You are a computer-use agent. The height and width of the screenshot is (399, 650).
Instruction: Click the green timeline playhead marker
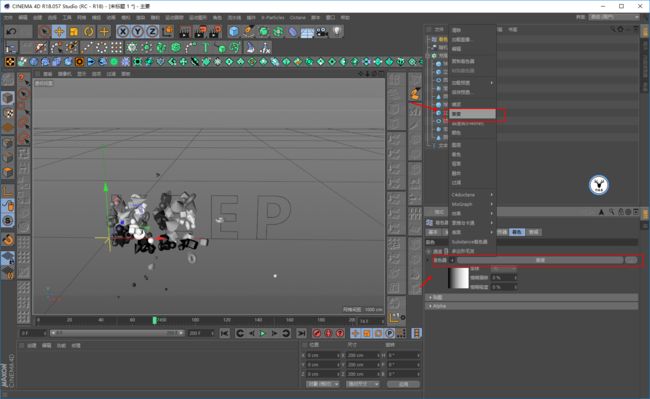(x=154, y=320)
